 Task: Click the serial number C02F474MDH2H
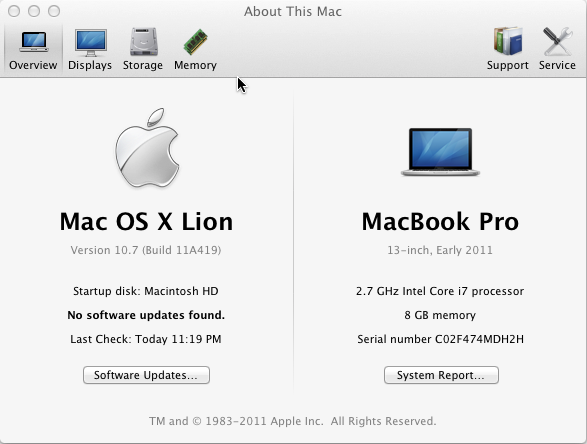[479, 339]
